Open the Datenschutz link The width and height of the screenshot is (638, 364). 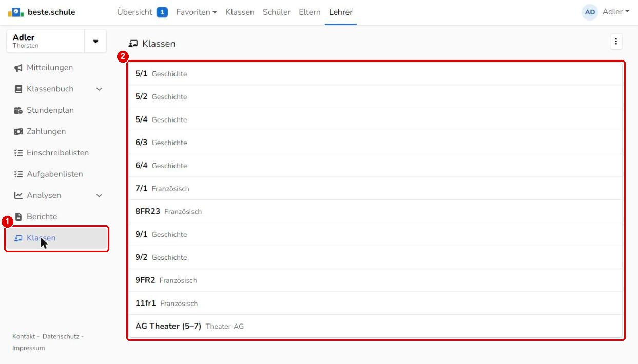(61, 336)
